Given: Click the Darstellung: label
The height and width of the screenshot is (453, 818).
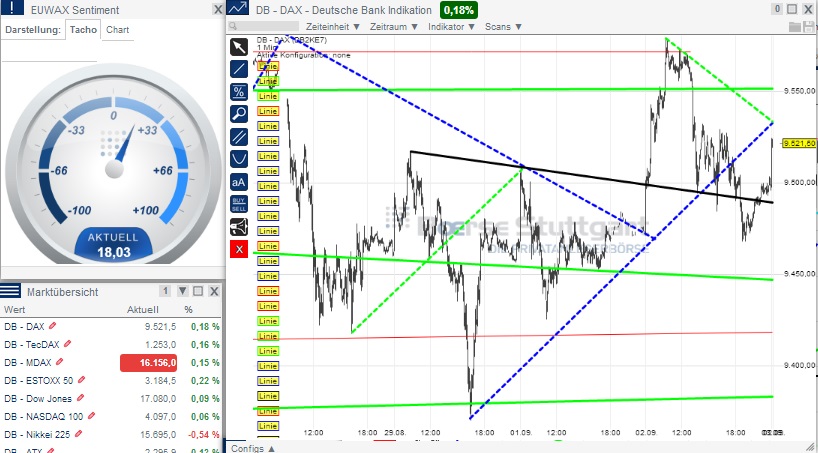Looking at the screenshot, I should (x=33, y=30).
